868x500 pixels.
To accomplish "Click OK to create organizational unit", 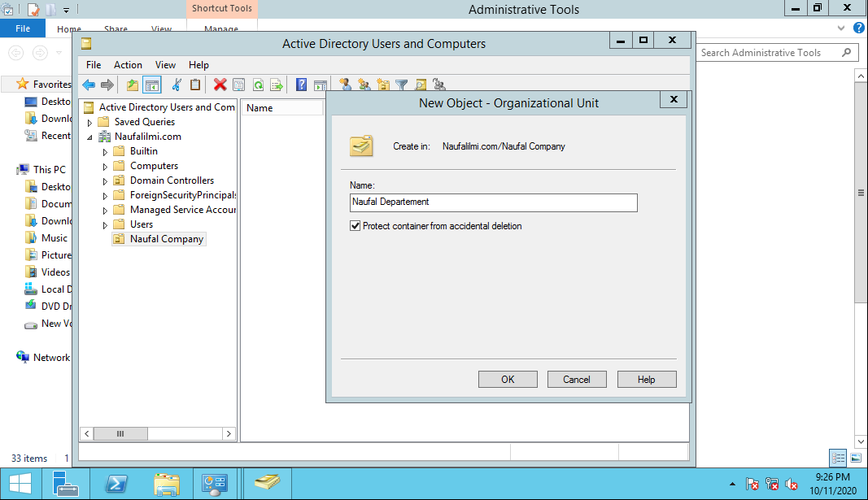I will [x=508, y=380].
